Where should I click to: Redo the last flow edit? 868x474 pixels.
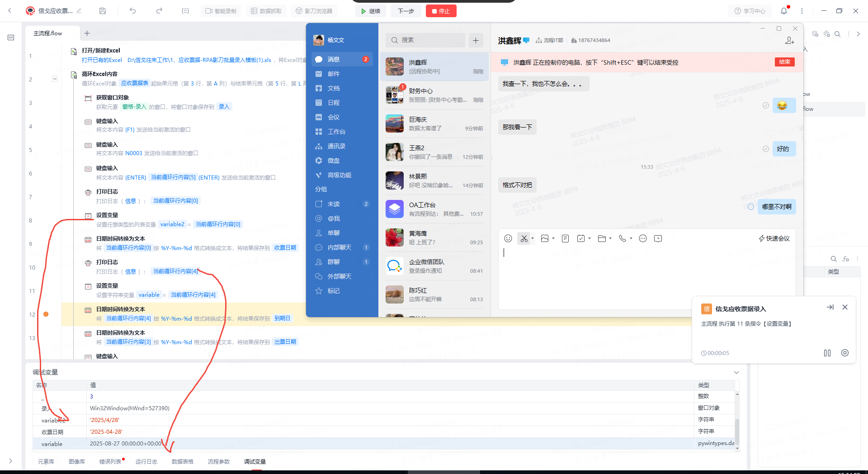point(159,11)
